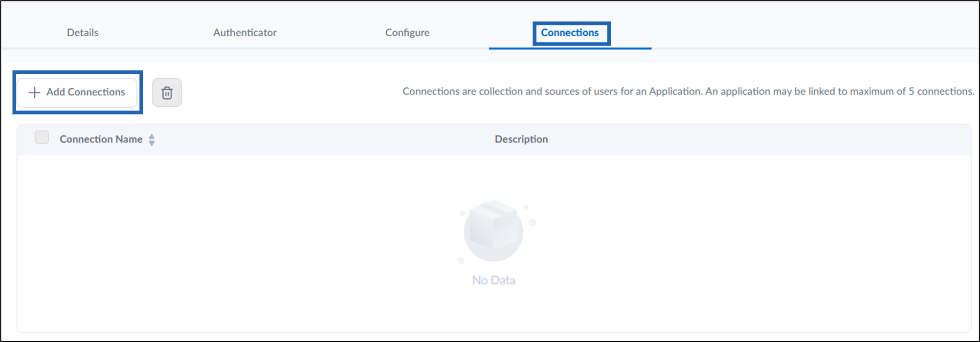Select the Connections tab
The width and height of the screenshot is (980, 342).
570,33
